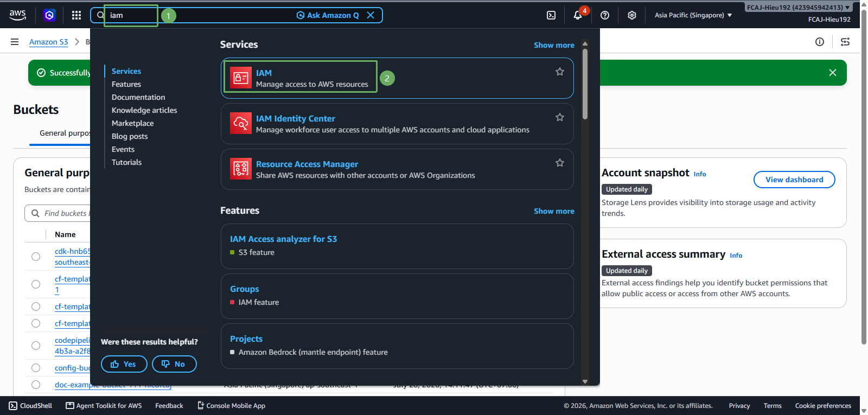
Task: Dismiss the green success banner
Action: (x=833, y=73)
